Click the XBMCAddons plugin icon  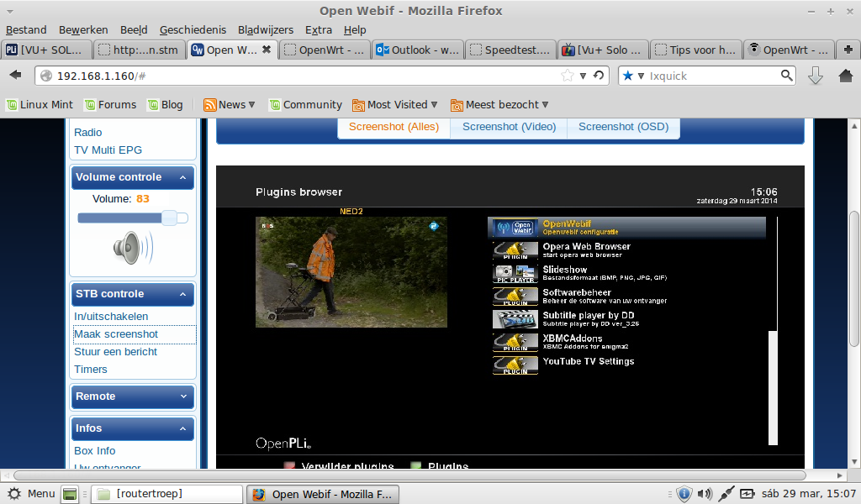tap(515, 342)
